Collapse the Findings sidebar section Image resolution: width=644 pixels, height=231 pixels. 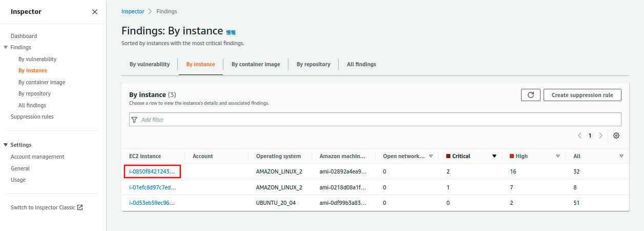pos(6,47)
